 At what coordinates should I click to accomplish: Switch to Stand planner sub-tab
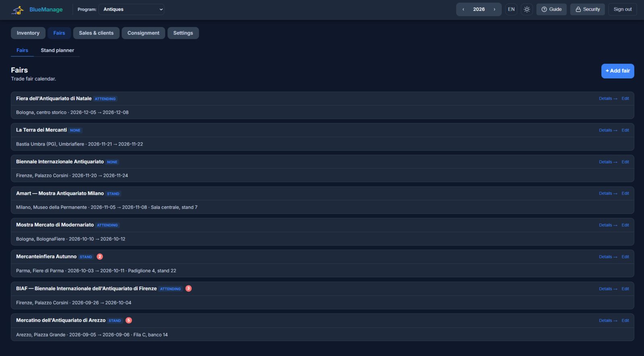pos(57,50)
